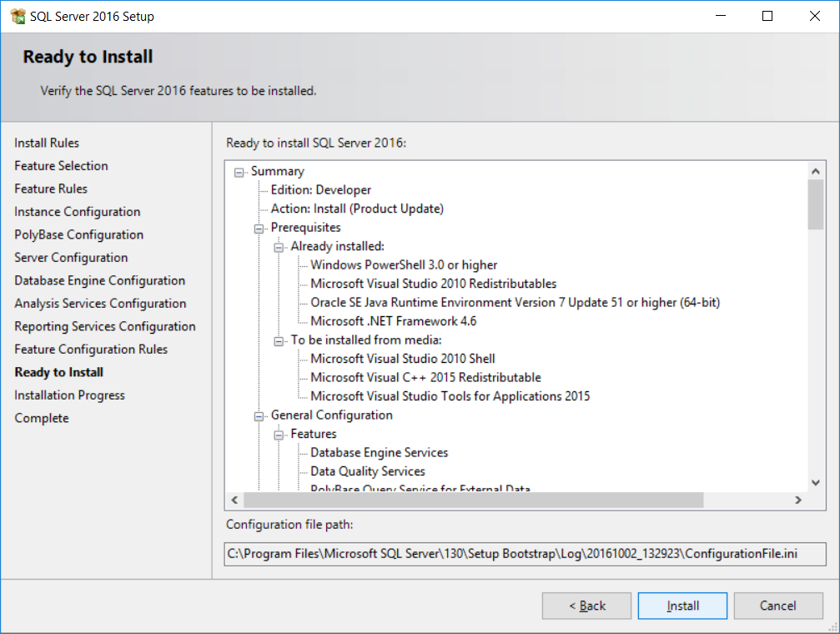This screenshot has width=840, height=634.
Task: Collapse the Summary tree node
Action: pyautogui.click(x=239, y=173)
